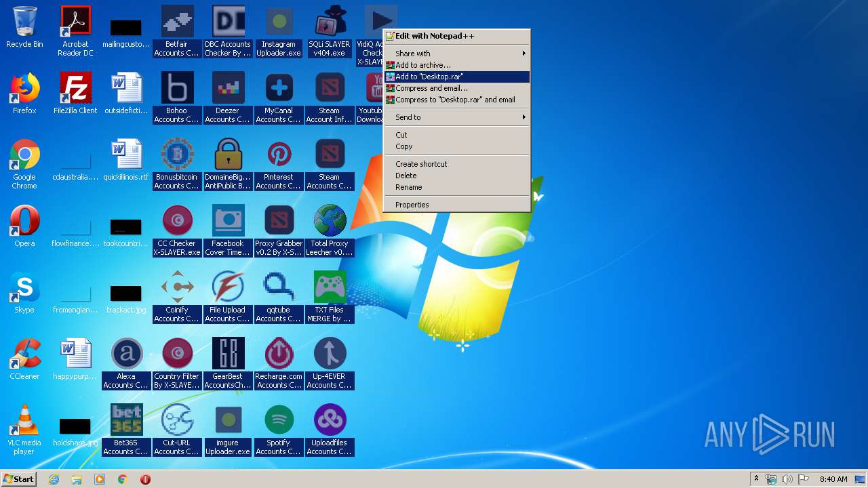Click the Alexa Accounts Checker icon

pyautogui.click(x=126, y=363)
